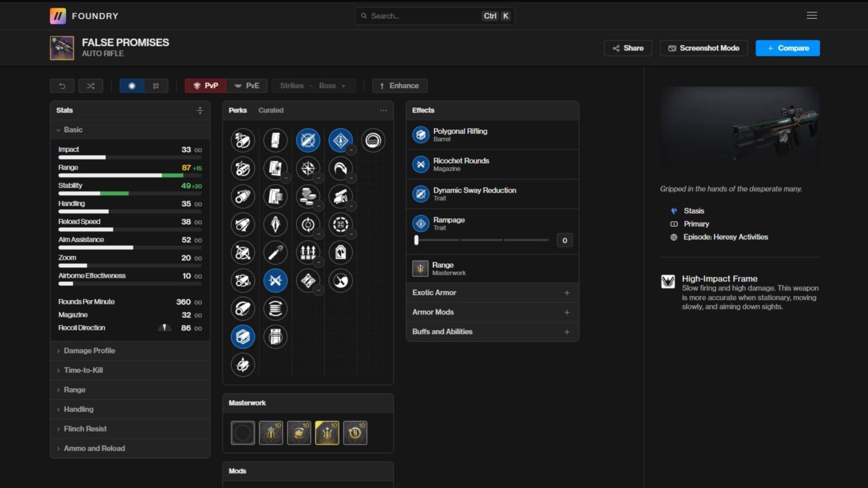Switch to PvE mode
Image resolution: width=868 pixels, height=488 pixels.
pos(247,86)
